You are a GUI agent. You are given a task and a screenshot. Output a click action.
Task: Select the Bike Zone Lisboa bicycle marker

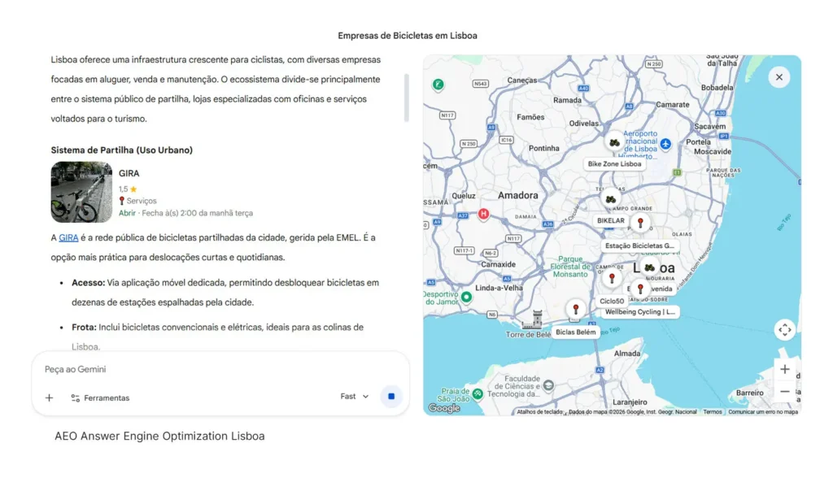point(614,143)
